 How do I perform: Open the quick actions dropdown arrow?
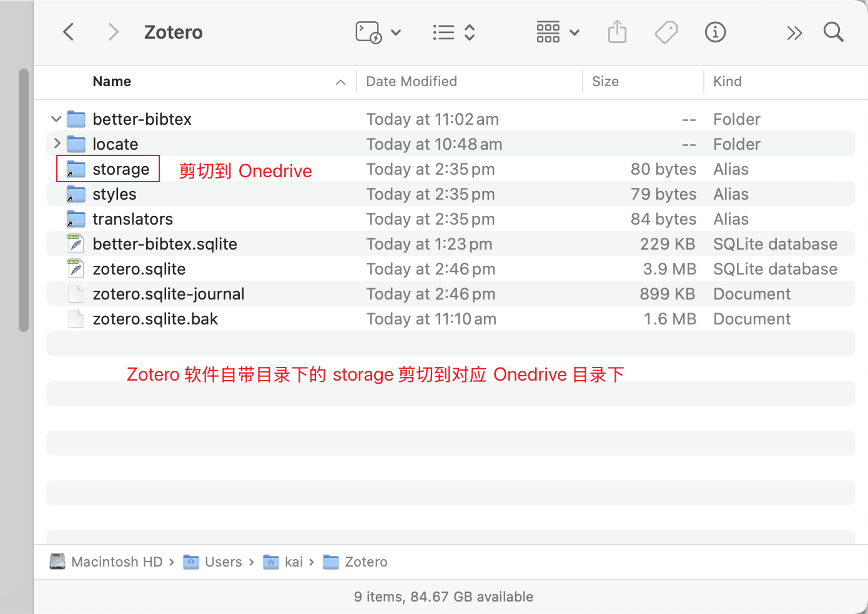pyautogui.click(x=396, y=32)
